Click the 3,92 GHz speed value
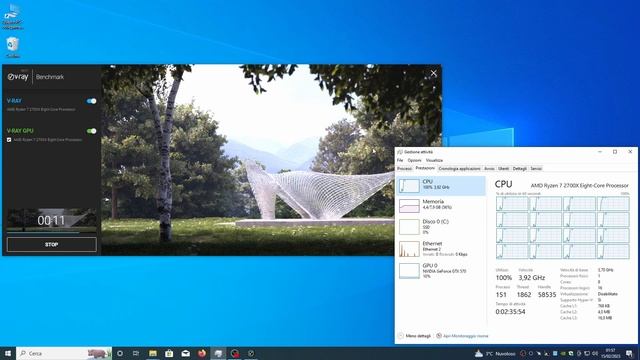 [x=531, y=278]
